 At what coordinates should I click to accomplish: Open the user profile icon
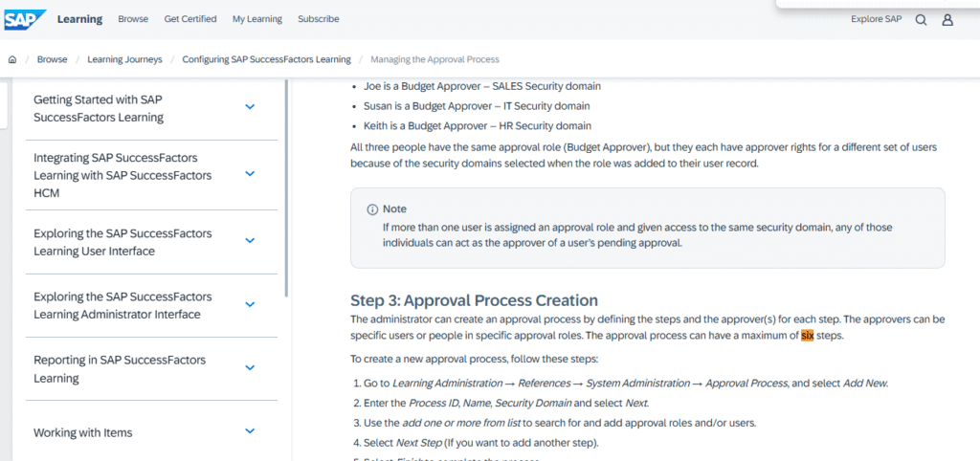point(947,19)
